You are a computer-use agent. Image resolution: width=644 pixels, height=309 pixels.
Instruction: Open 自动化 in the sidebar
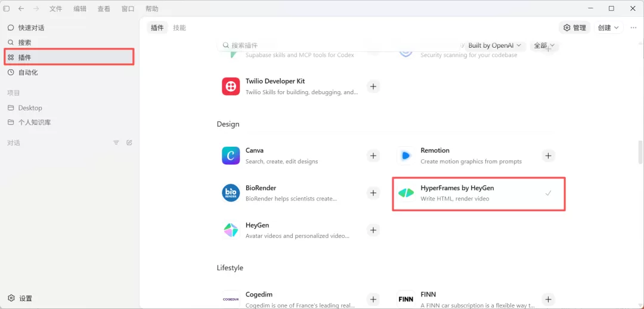[69, 72]
